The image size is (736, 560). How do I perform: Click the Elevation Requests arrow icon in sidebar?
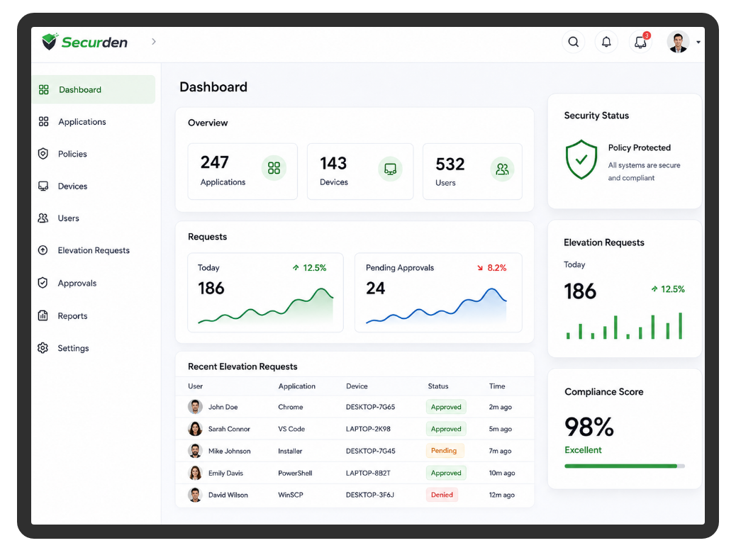pyautogui.click(x=43, y=250)
